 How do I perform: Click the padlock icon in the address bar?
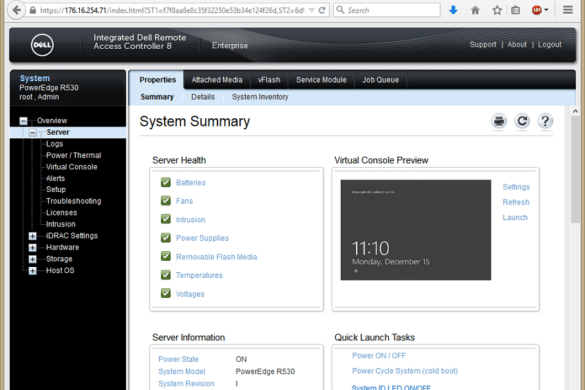coord(33,10)
